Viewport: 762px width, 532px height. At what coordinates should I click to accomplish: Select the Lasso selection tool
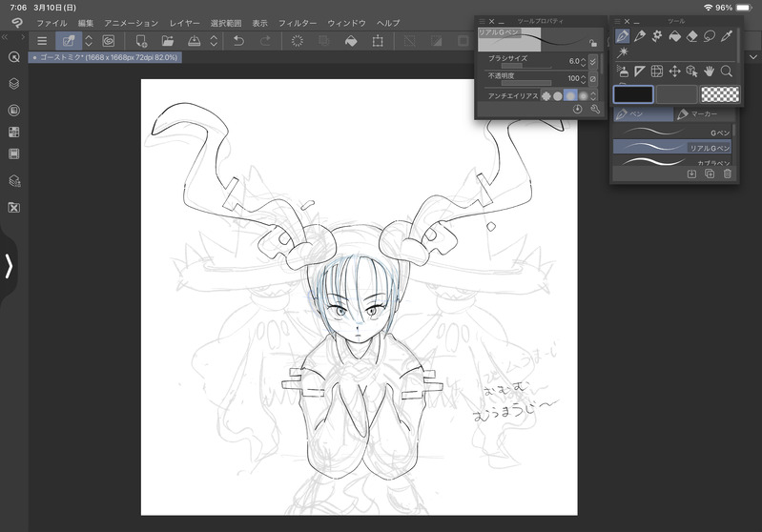(710, 36)
